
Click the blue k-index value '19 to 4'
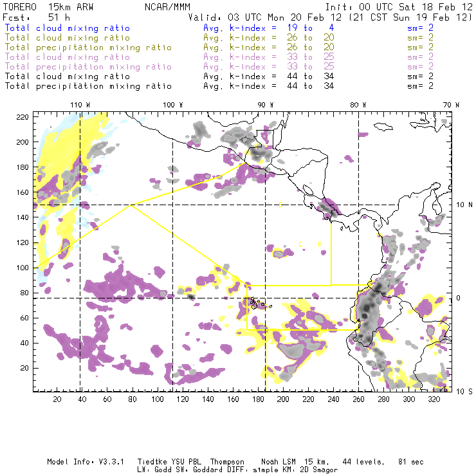coord(311,28)
